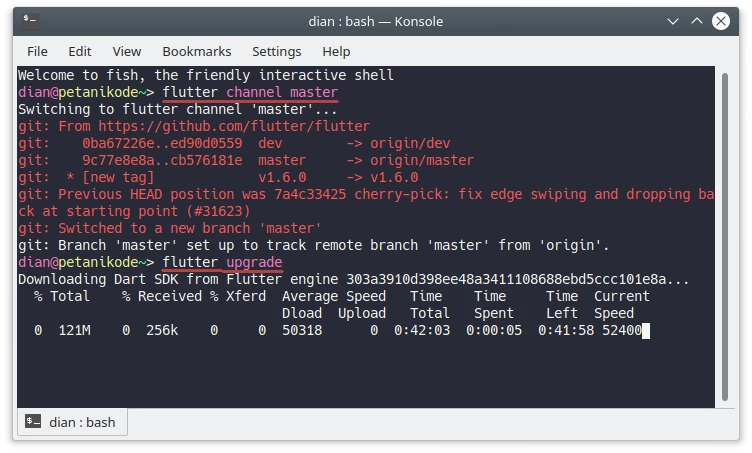752x453 pixels.
Task: Click the 'Welcome to fish' greeting line
Action: (206, 75)
